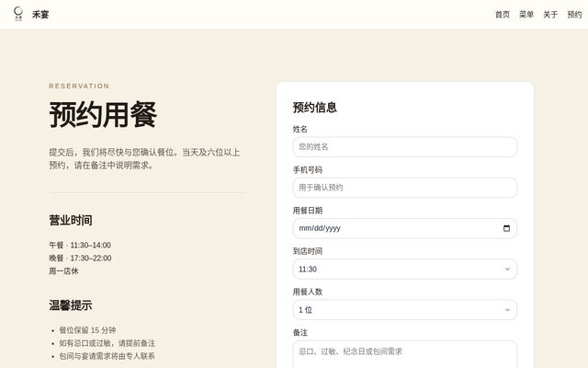588x368 pixels.
Task: Click the 手机号码 field label
Action: 308,170
